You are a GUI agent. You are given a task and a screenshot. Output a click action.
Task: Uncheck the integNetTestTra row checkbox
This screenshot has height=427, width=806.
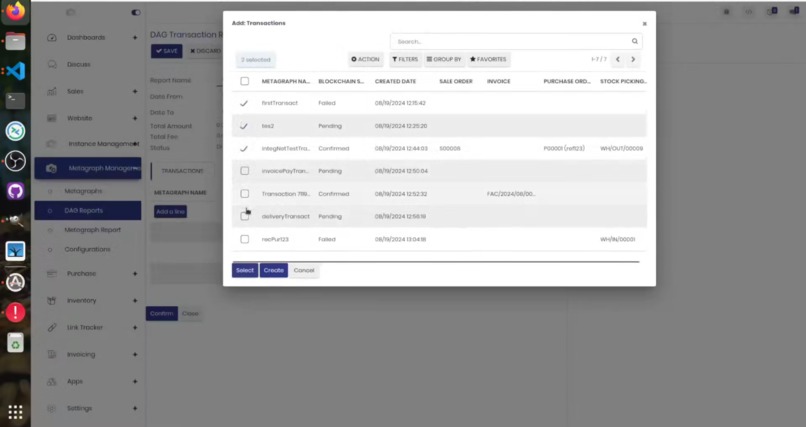[x=244, y=148]
